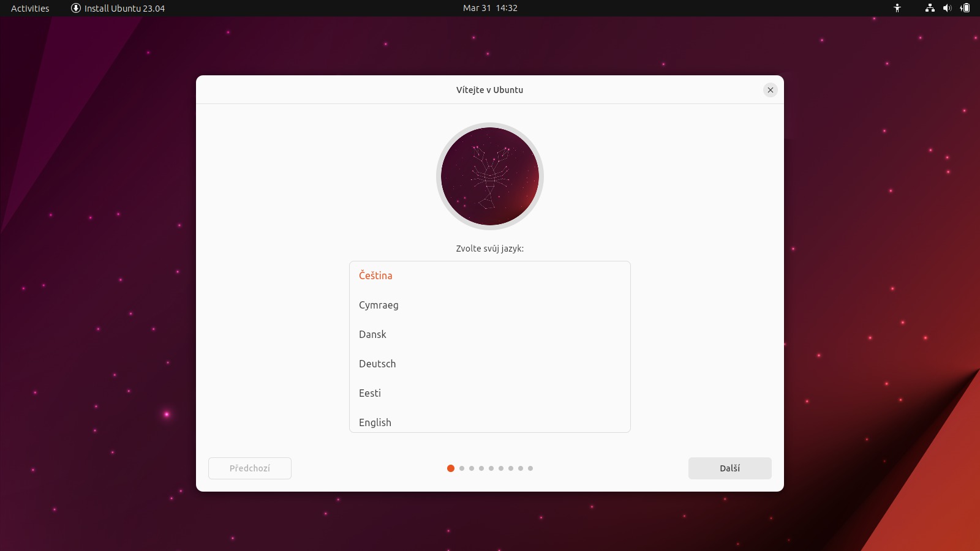The width and height of the screenshot is (980, 551).
Task: Click the Vítejte v Ubuntu window title
Action: [x=489, y=90]
